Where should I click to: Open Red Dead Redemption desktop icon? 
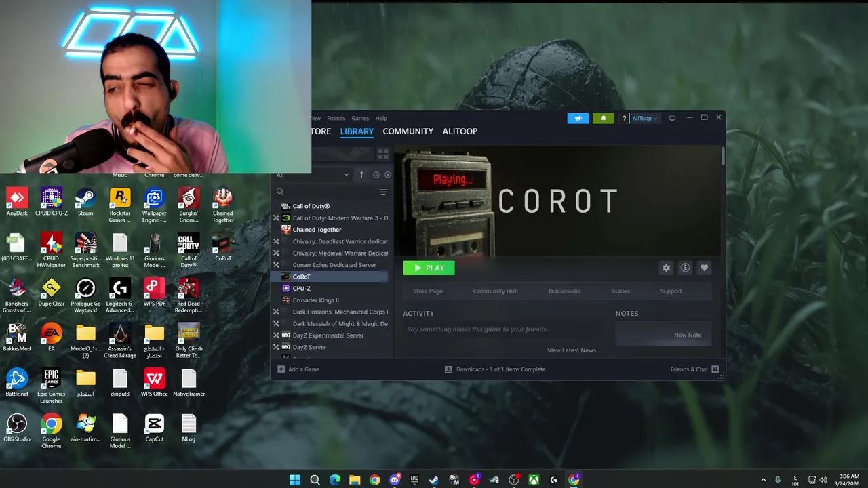(189, 296)
